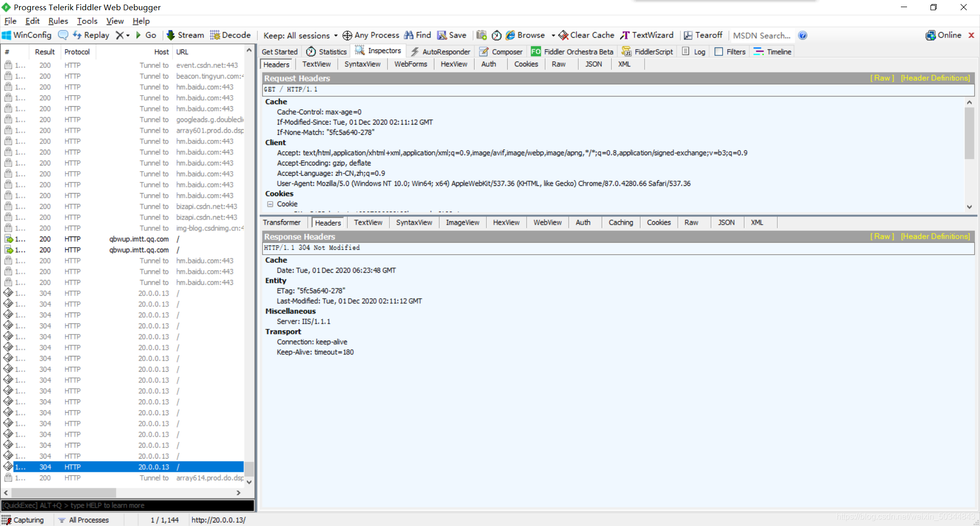
Task: Click the Go resume button
Action: (x=145, y=35)
